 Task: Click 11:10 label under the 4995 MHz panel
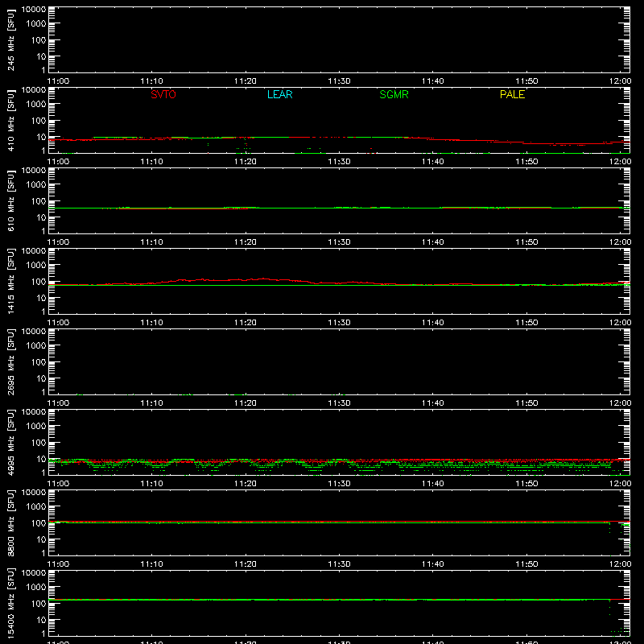(x=151, y=484)
